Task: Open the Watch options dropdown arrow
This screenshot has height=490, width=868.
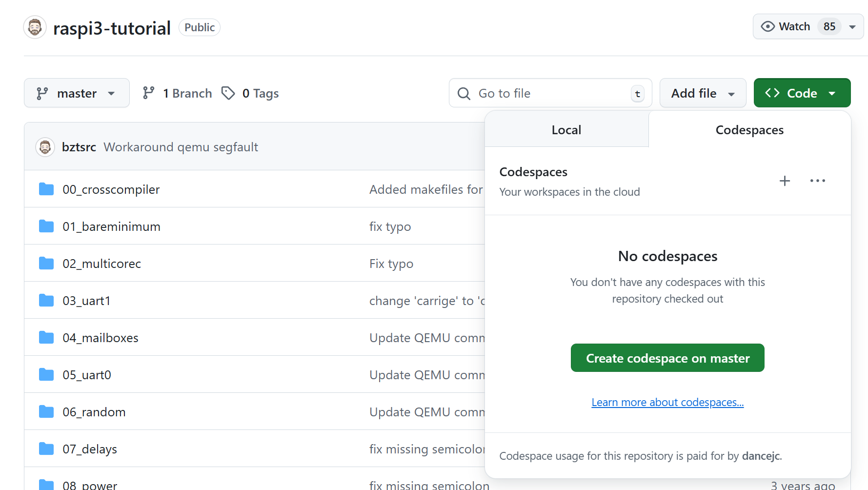Action: [x=852, y=27]
